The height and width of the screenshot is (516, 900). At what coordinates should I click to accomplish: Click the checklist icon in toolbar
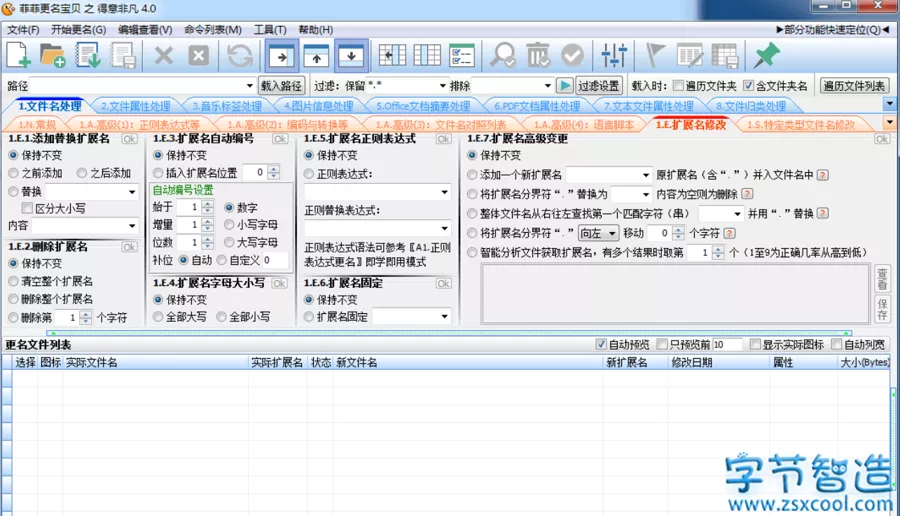tap(462, 56)
